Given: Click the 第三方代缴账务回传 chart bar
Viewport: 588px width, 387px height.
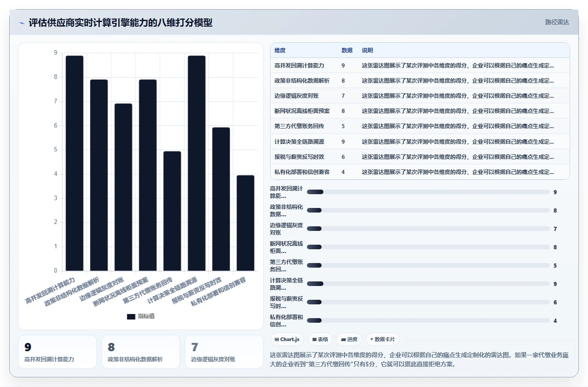Looking at the screenshot, I should point(172,211).
